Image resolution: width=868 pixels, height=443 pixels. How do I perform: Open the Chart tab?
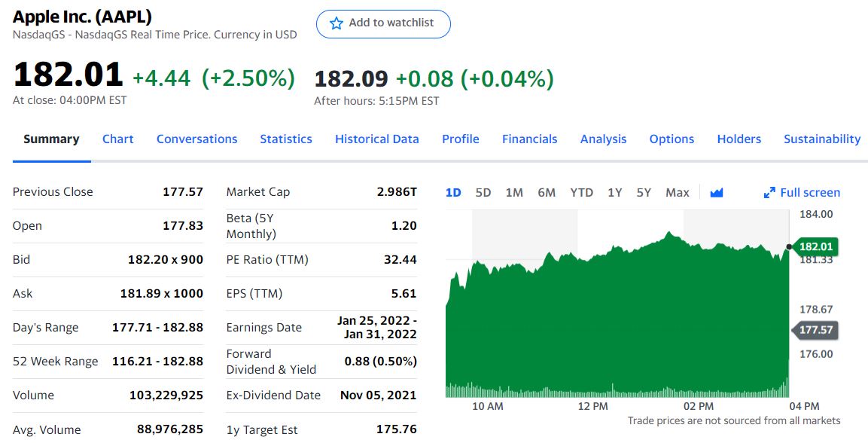(118, 139)
